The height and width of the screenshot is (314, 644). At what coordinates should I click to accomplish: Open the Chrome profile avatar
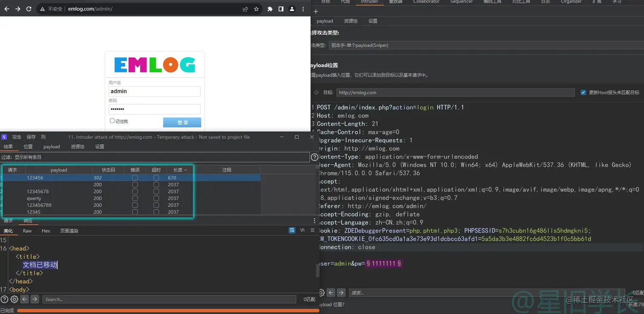(x=292, y=9)
